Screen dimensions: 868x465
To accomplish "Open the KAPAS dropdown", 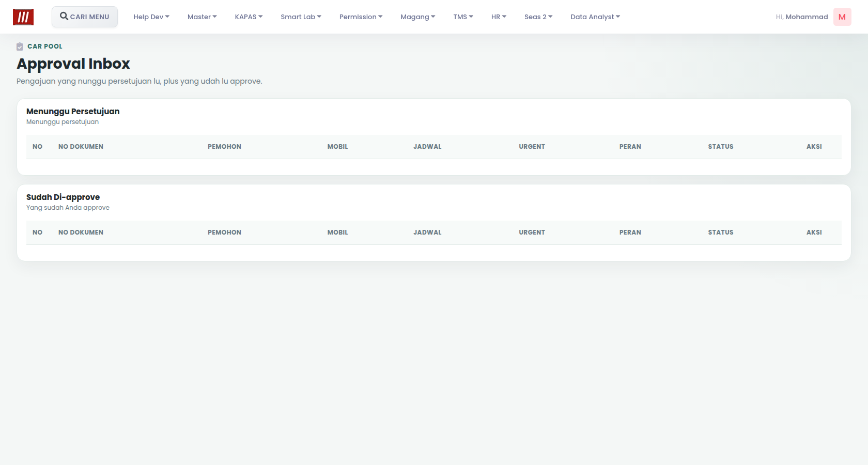I will [x=249, y=17].
